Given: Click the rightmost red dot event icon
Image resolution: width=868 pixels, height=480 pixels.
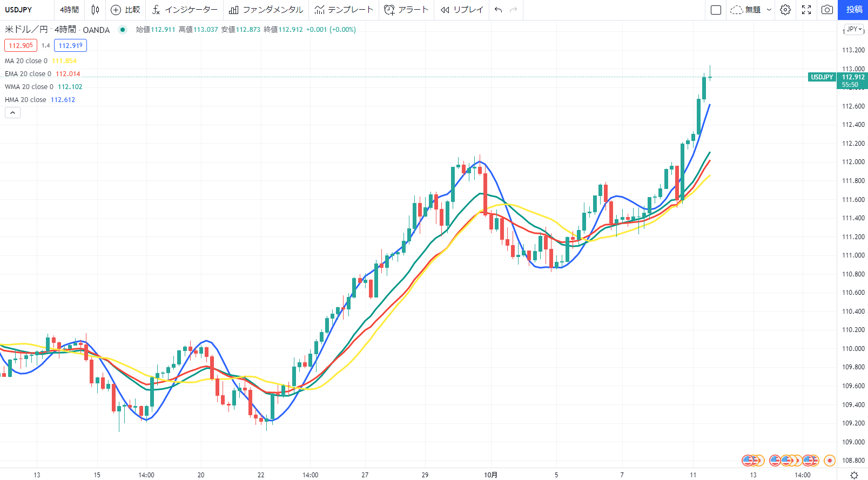Looking at the screenshot, I should 830,461.
